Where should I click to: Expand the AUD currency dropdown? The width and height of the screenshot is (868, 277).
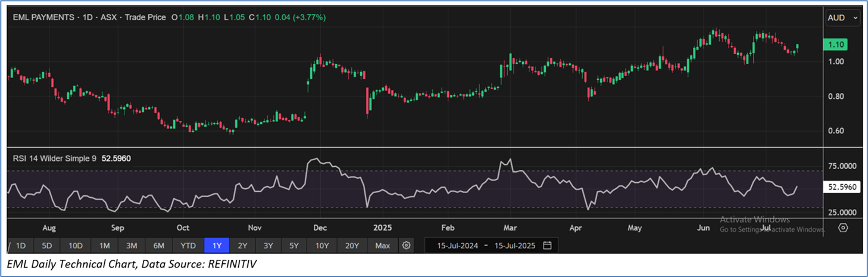tap(842, 18)
